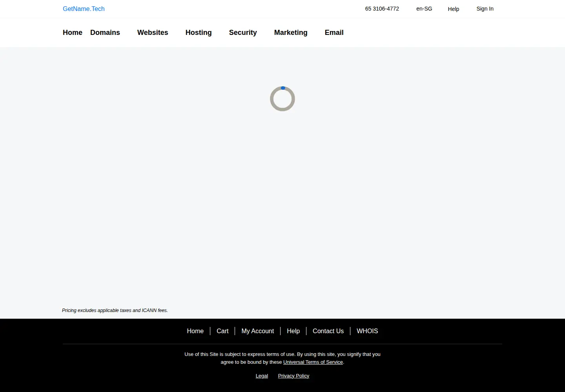The height and width of the screenshot is (392, 565).
Task: Open Universal Terms of Service link
Action: (313, 362)
